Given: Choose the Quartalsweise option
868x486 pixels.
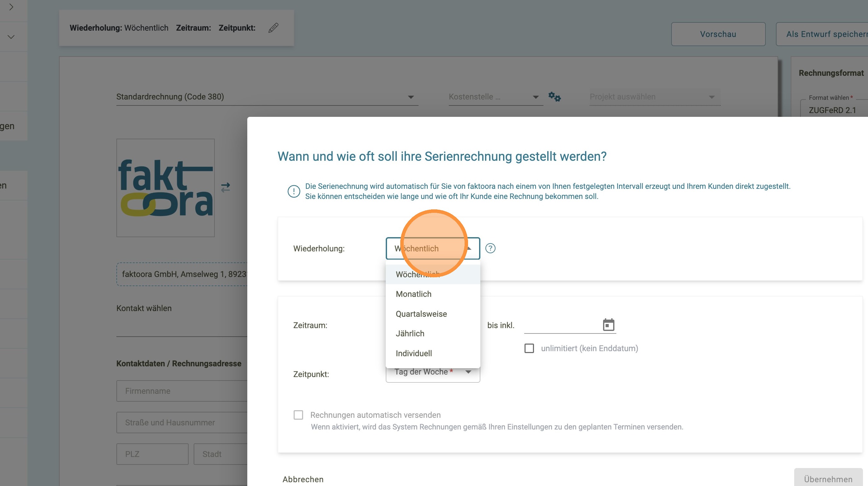Looking at the screenshot, I should pyautogui.click(x=421, y=314).
